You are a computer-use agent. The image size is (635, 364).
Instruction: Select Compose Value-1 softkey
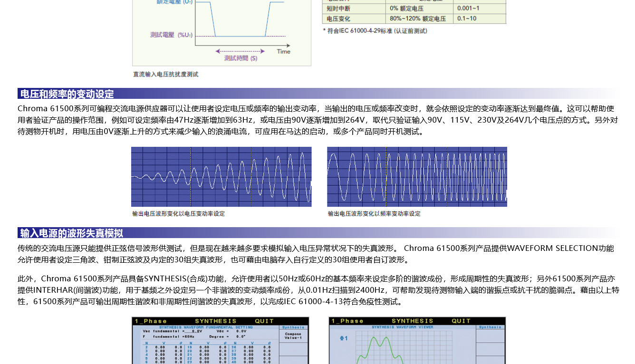click(x=293, y=336)
